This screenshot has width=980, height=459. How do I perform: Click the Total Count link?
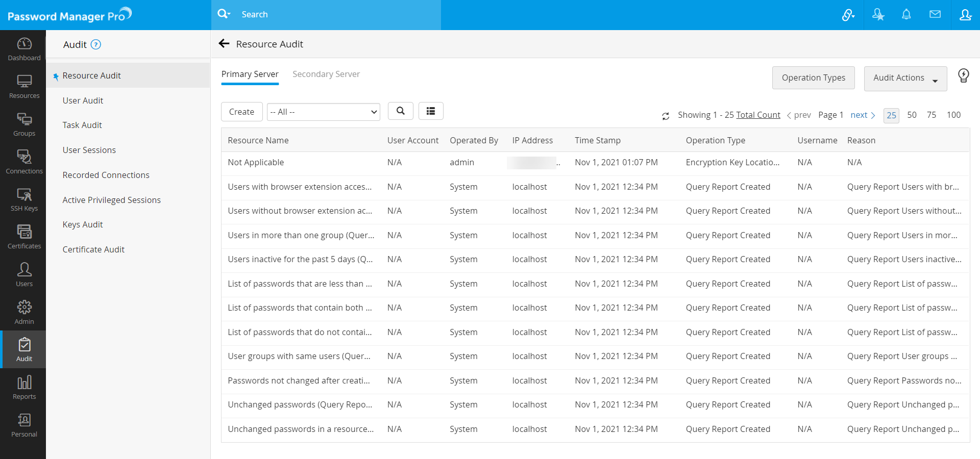tap(758, 115)
